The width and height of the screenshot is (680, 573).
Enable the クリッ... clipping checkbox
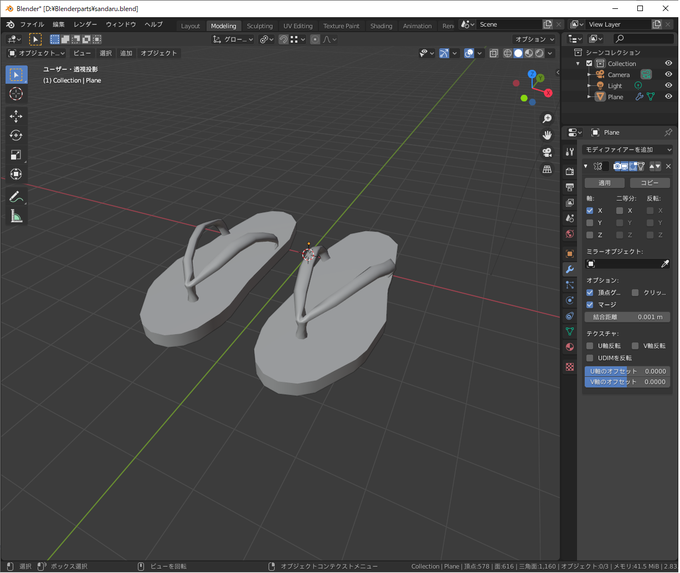tap(635, 292)
